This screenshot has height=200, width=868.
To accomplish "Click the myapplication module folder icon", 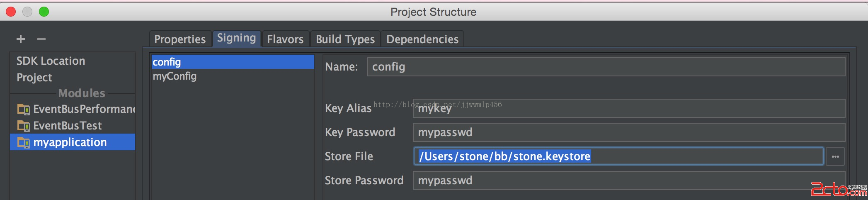I will point(23,143).
